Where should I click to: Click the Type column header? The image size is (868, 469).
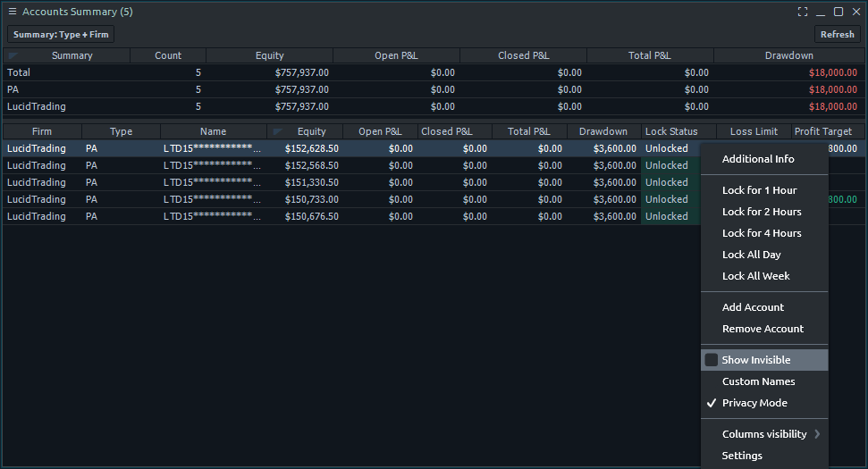click(121, 131)
